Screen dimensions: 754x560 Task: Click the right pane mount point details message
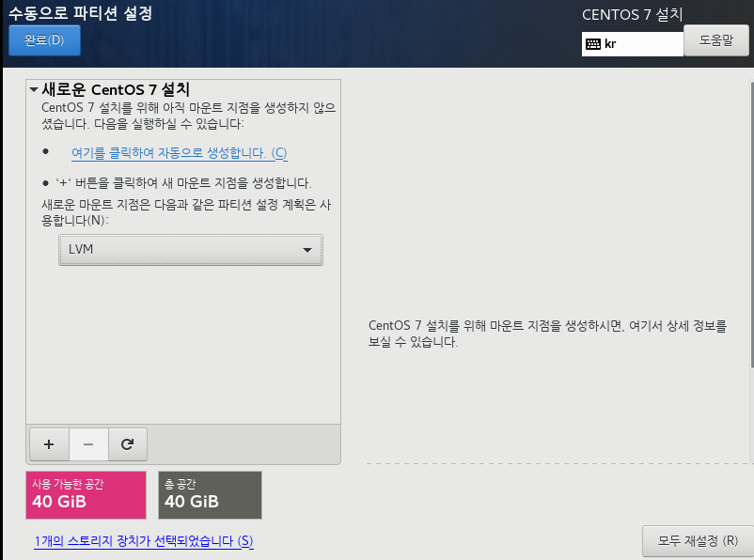[547, 334]
